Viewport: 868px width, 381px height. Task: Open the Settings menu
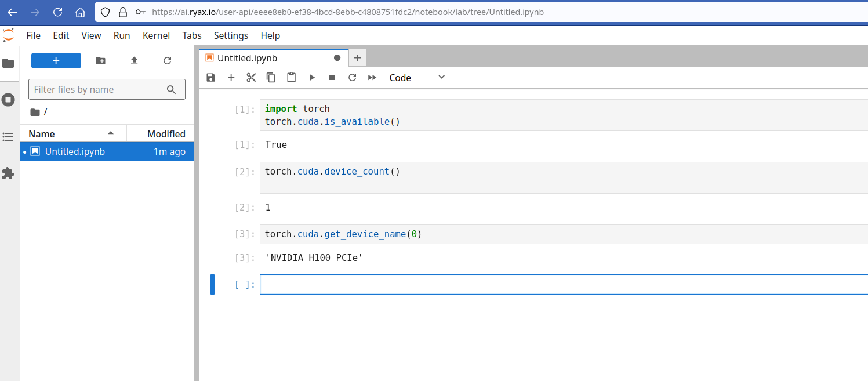[x=231, y=35]
